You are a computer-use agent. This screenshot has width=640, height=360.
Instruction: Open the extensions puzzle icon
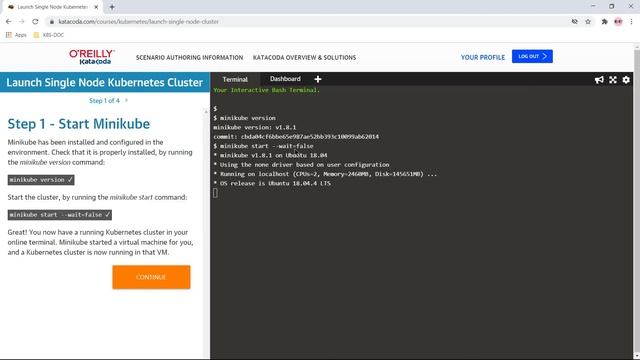click(604, 22)
